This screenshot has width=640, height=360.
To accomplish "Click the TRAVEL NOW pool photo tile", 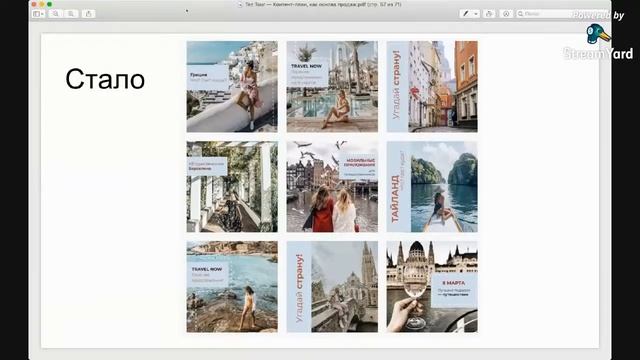I will tap(332, 87).
